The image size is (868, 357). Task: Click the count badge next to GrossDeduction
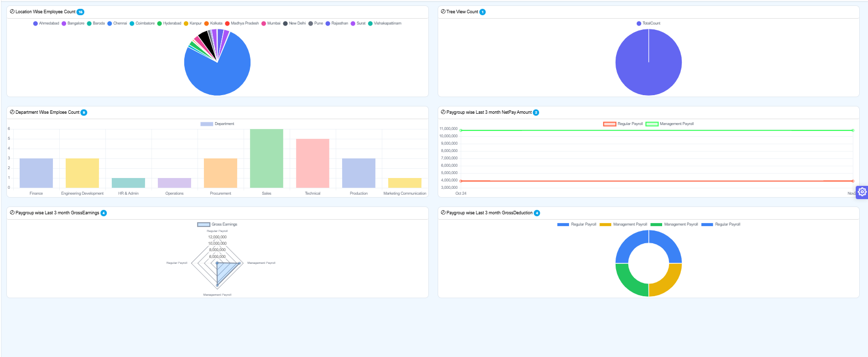tap(537, 213)
